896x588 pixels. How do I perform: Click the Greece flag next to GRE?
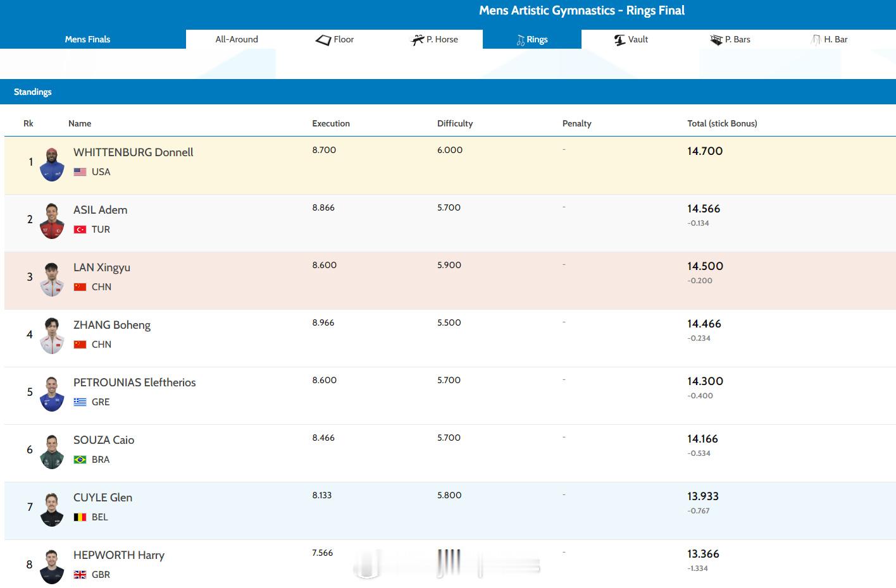tap(80, 402)
